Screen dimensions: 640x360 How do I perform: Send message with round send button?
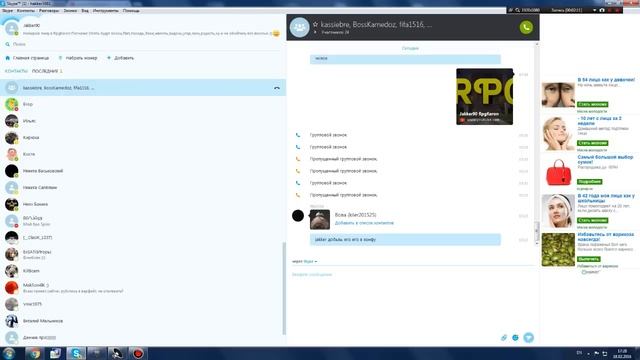tap(529, 338)
